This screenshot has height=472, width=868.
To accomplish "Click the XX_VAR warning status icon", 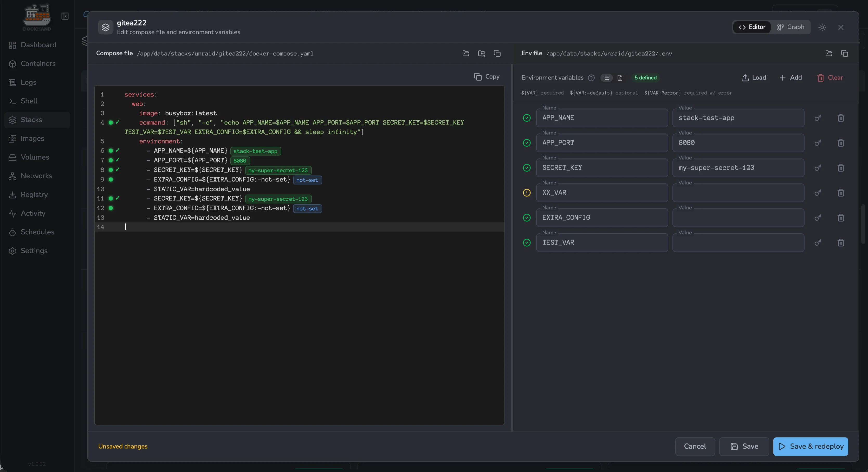I will coord(526,193).
